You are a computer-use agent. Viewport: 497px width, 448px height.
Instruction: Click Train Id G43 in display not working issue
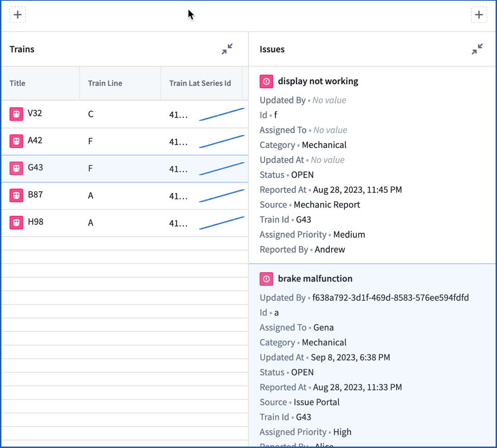pyautogui.click(x=303, y=220)
